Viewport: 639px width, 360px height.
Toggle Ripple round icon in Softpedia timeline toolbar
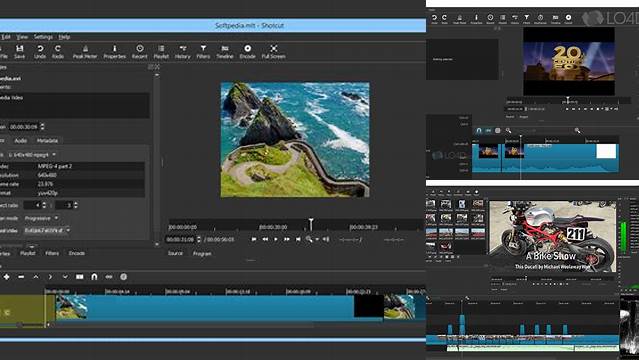click(x=123, y=277)
